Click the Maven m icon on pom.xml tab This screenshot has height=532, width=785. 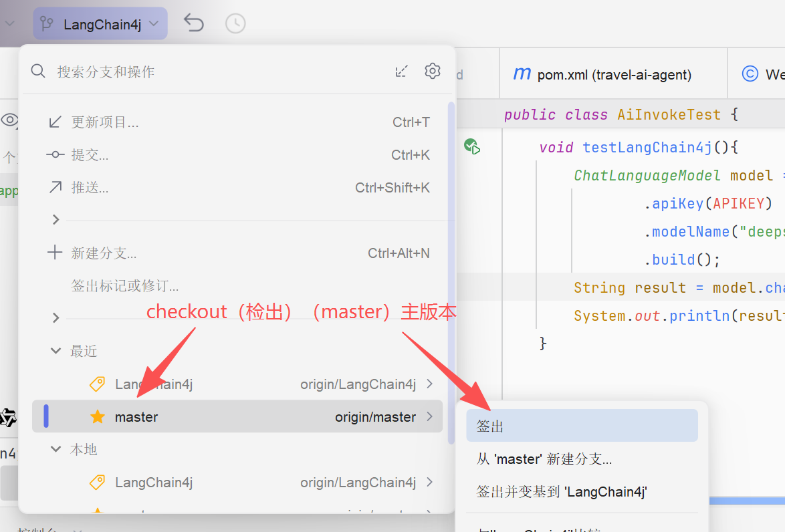point(522,74)
